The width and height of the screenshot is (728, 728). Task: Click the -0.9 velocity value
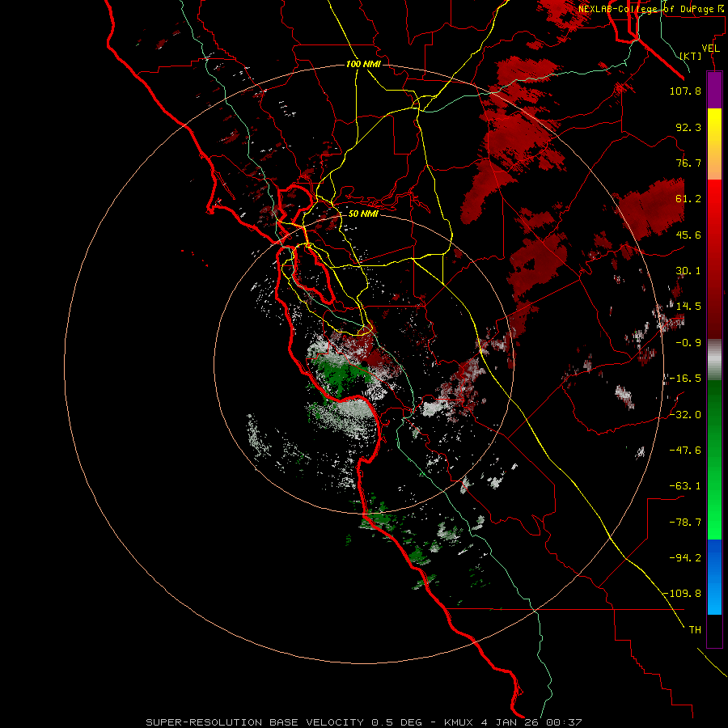[x=688, y=343]
